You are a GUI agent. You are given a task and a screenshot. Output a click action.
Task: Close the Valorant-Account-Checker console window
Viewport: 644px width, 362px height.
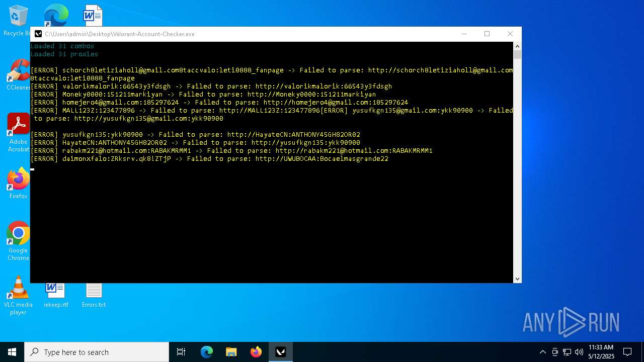[510, 34]
